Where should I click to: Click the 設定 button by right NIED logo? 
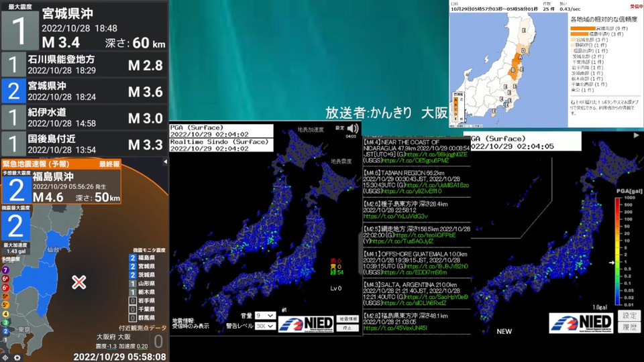629,316
